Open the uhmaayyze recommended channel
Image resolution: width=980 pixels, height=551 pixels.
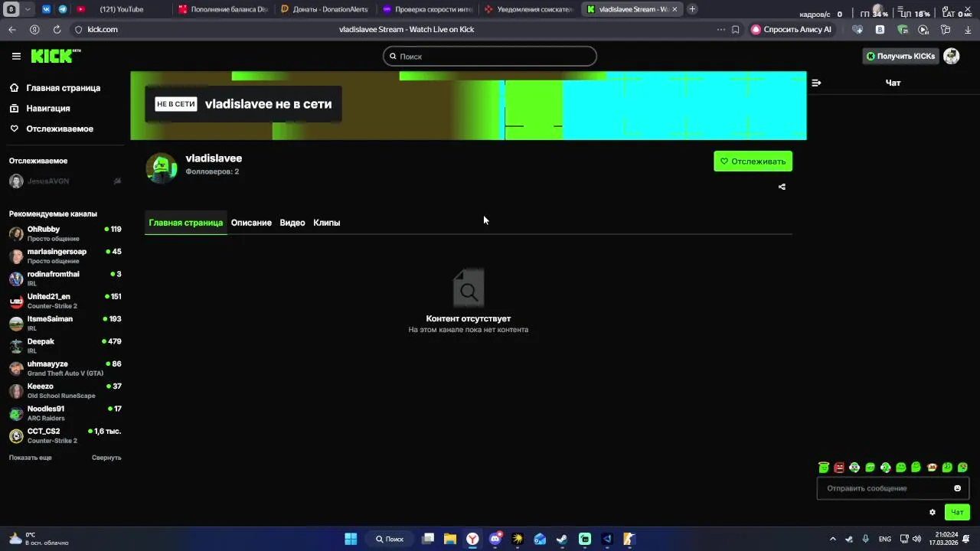(x=65, y=368)
